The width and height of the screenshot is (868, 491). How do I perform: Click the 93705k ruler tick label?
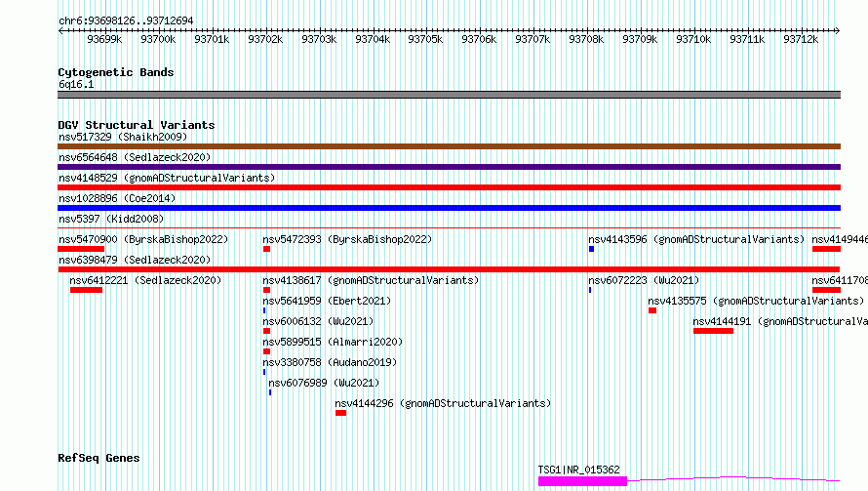(x=425, y=39)
